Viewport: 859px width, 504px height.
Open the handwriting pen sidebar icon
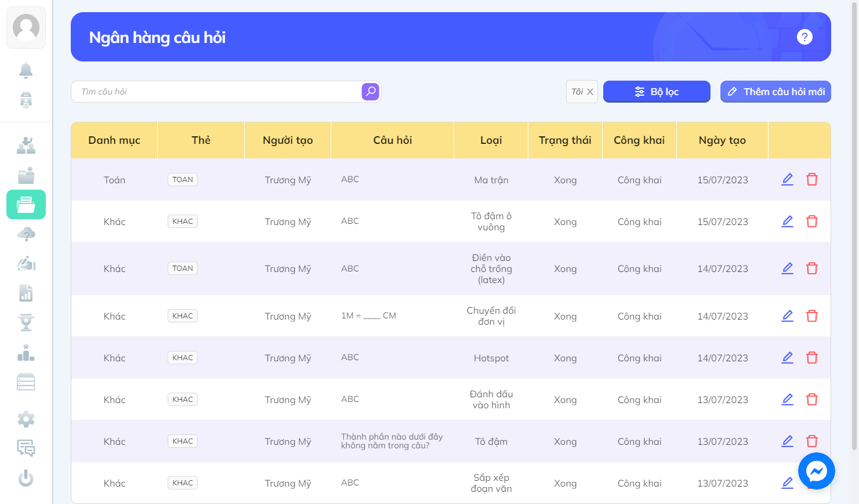point(26,263)
